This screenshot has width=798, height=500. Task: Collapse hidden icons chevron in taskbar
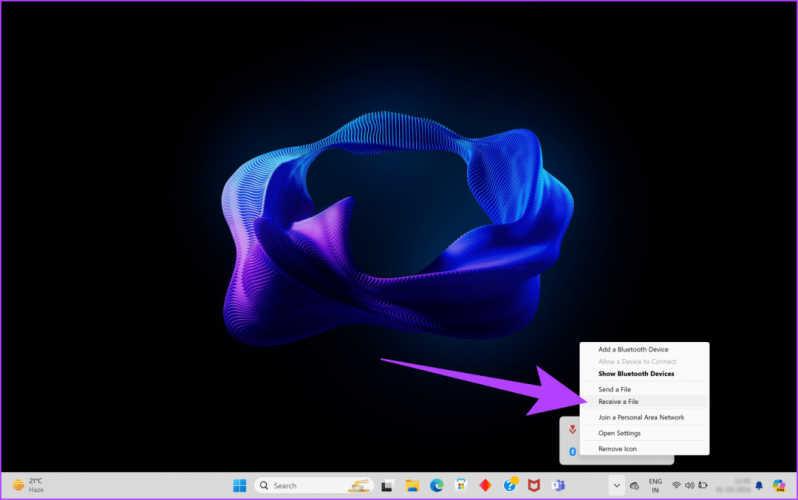click(616, 486)
